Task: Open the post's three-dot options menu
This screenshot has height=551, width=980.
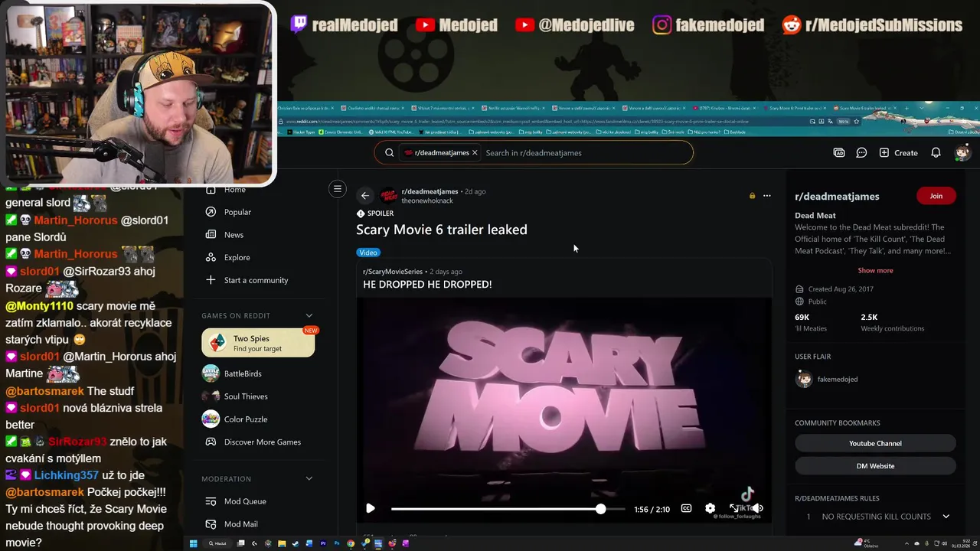Action: pos(766,196)
